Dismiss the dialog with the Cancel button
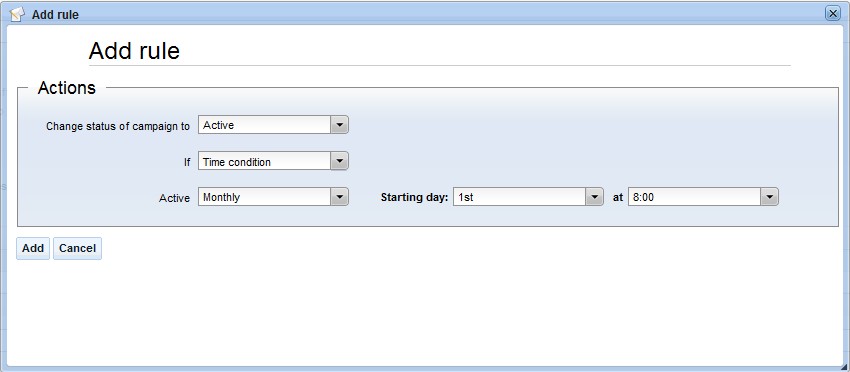This screenshot has width=850, height=372. click(78, 248)
